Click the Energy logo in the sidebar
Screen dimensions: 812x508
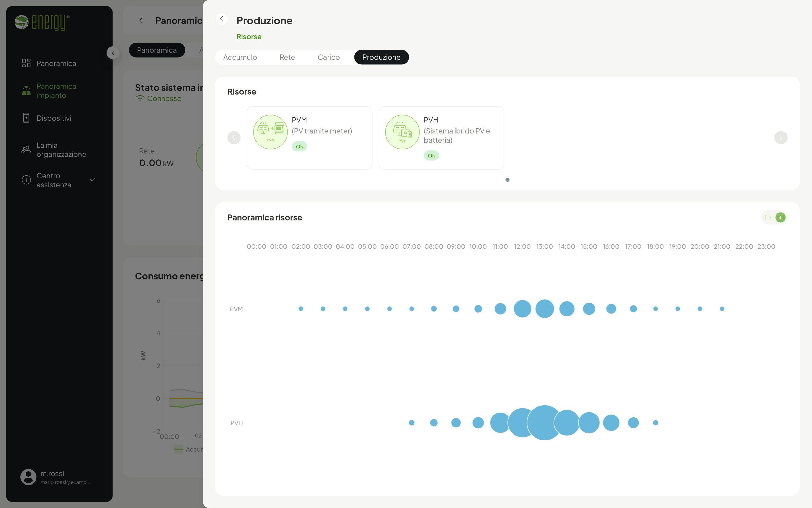point(42,23)
